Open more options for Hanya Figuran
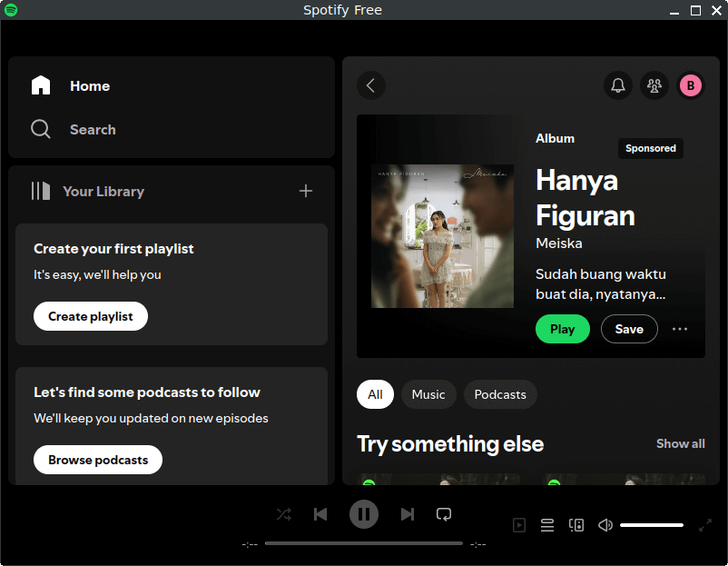The height and width of the screenshot is (566, 728). point(680,329)
